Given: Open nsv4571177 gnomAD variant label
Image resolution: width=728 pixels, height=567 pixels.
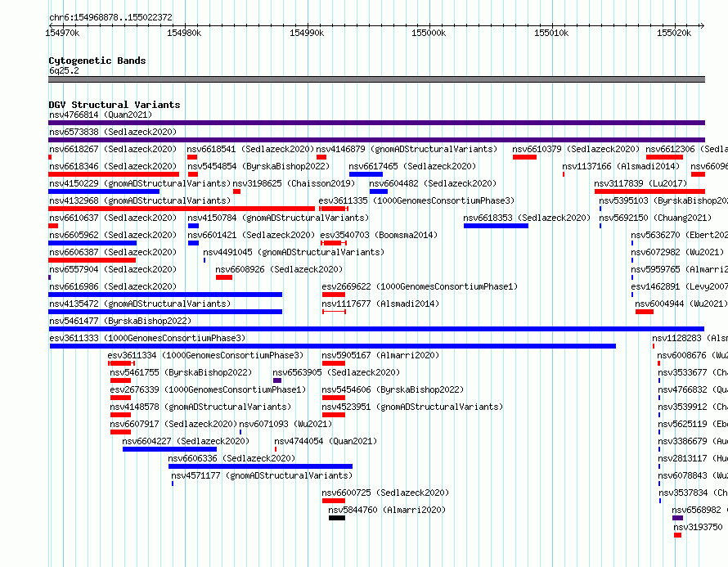Looking at the screenshot, I should (262, 475).
